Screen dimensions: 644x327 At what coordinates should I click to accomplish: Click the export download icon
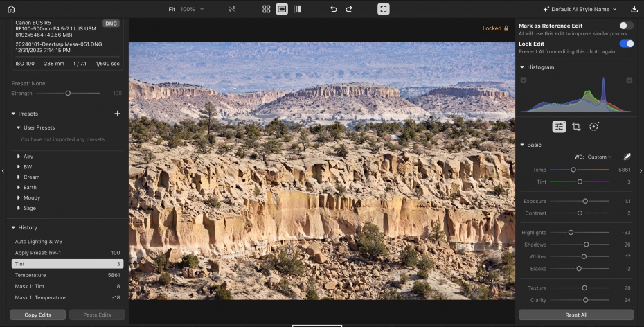click(x=634, y=9)
